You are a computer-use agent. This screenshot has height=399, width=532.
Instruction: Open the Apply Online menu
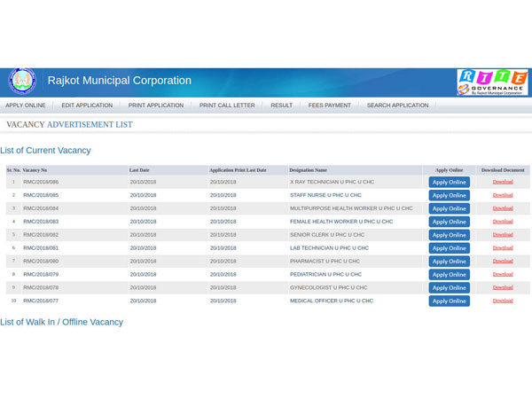(x=26, y=106)
